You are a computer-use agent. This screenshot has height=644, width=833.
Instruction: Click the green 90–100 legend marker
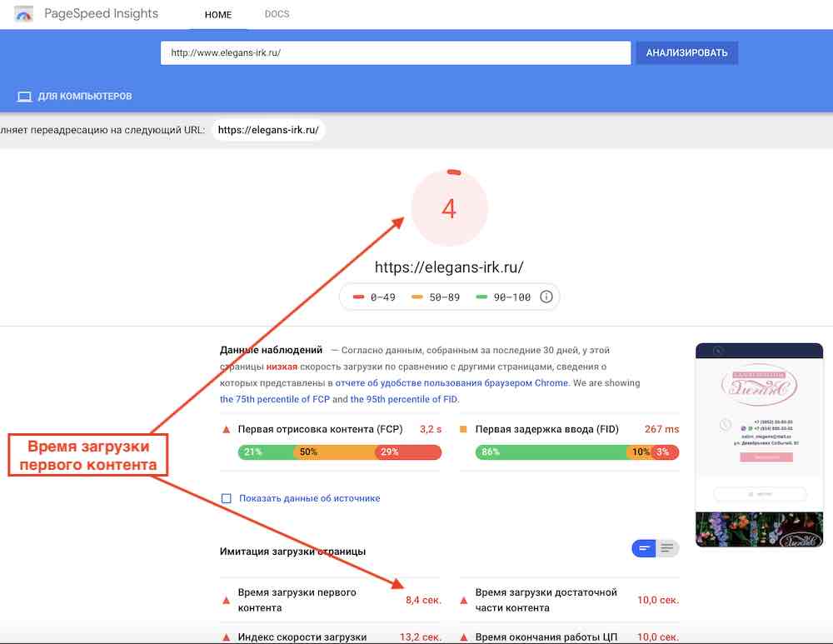481,297
